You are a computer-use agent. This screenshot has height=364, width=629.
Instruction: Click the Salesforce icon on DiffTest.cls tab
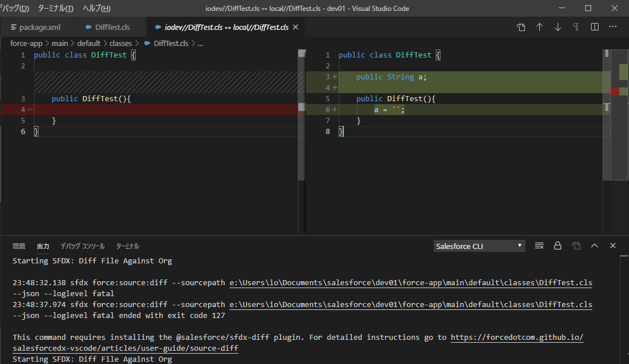click(89, 27)
